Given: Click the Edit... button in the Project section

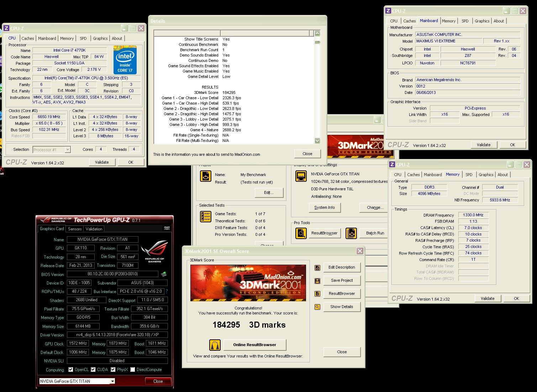Looking at the screenshot, I should coord(269,192).
